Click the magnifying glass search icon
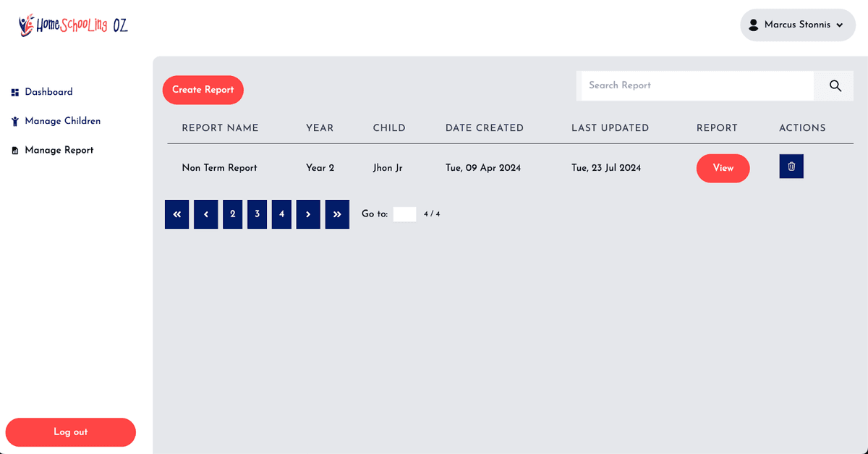Screen dimensions: 868x454 click(835, 85)
